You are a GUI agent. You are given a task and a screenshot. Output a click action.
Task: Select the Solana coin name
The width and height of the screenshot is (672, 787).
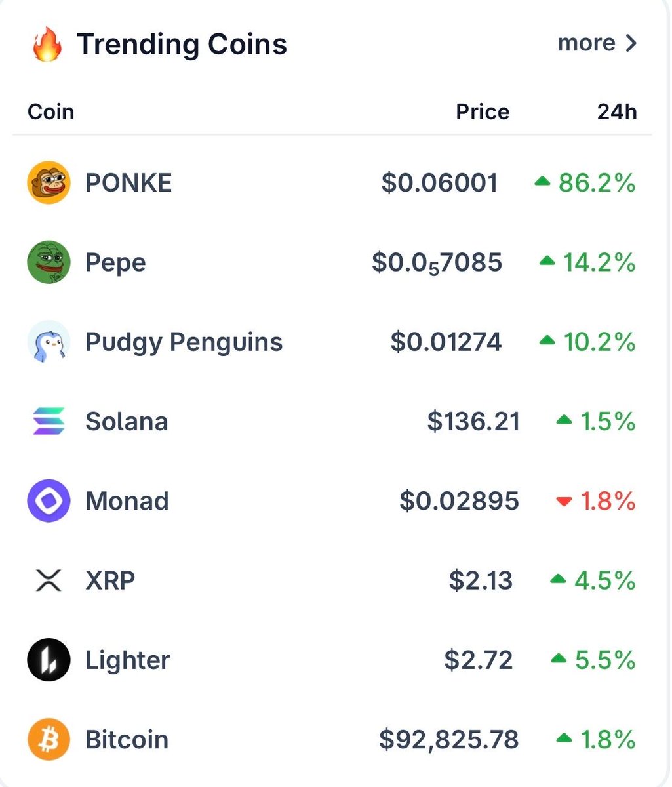(x=127, y=422)
